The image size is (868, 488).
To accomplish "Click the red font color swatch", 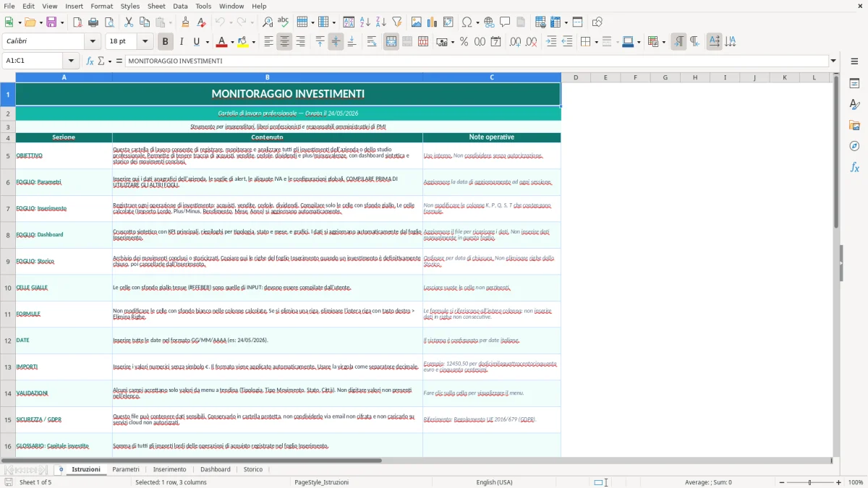I will click(x=221, y=42).
